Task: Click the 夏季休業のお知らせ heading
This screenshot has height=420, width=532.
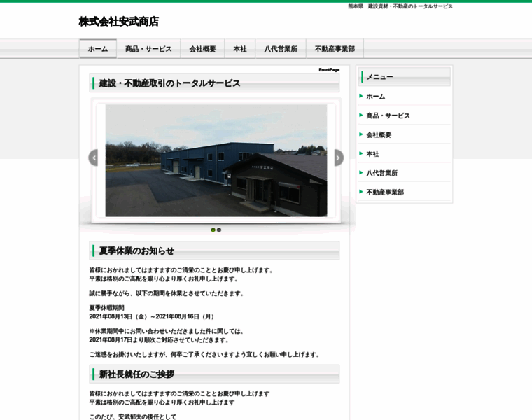Action: coord(214,251)
